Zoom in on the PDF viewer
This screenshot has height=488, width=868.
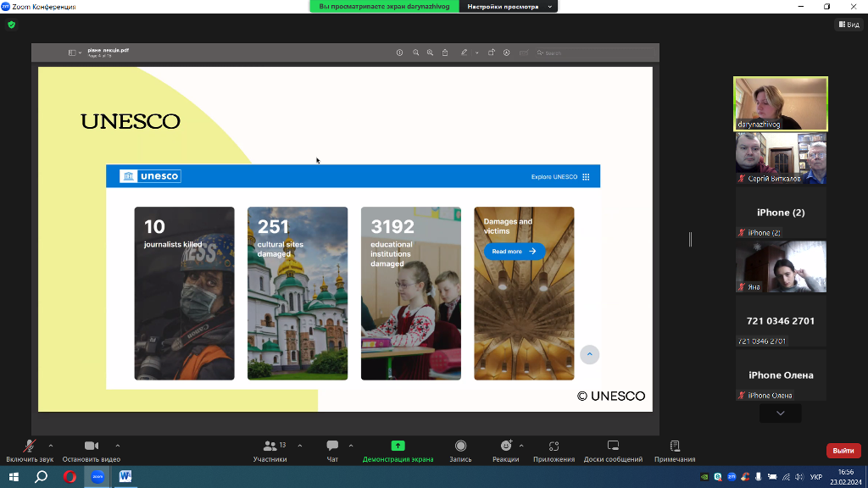pos(430,53)
